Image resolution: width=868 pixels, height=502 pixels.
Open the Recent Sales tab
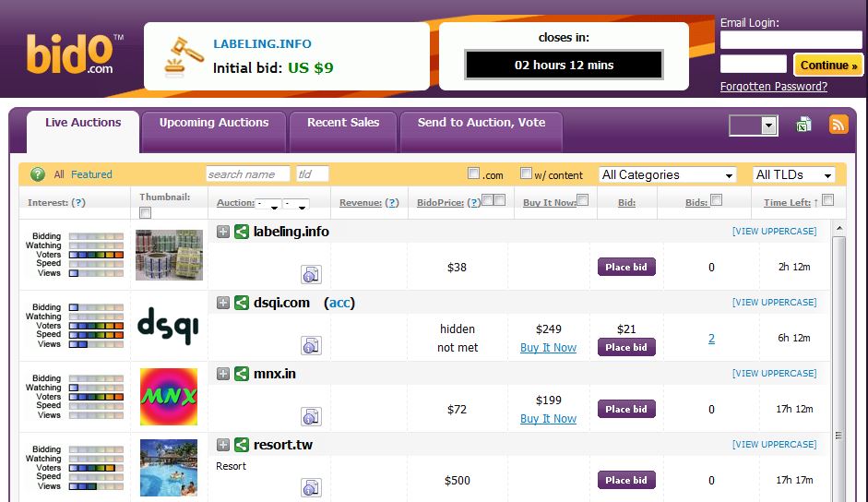click(x=343, y=131)
